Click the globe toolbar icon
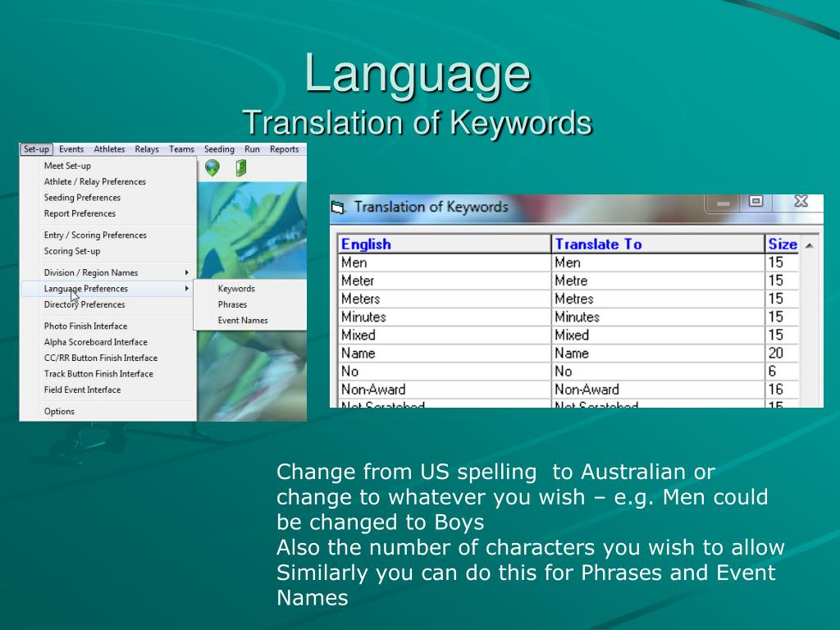Viewport: 840px width, 630px height. point(212,168)
